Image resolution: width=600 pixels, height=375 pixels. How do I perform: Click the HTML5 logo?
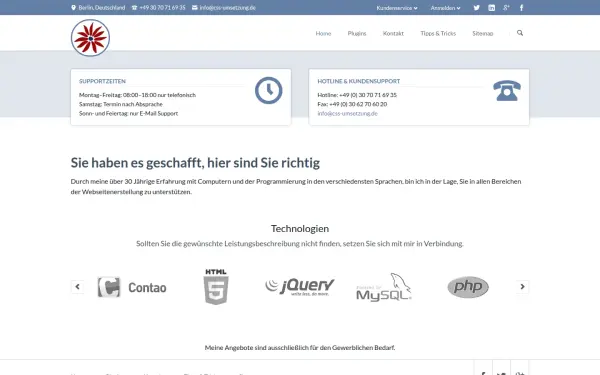[216, 287]
